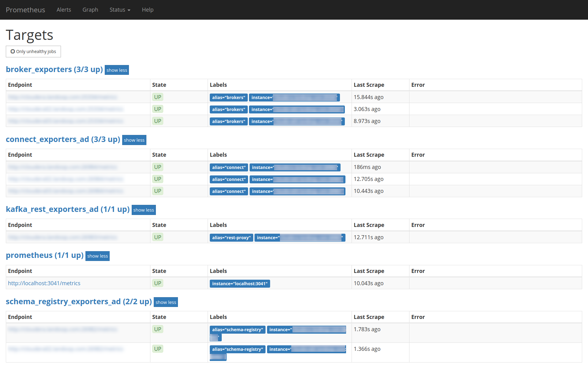Click alias="connect" label in 10.443s row
Image resolution: width=588 pixels, height=368 pixels.
[229, 191]
